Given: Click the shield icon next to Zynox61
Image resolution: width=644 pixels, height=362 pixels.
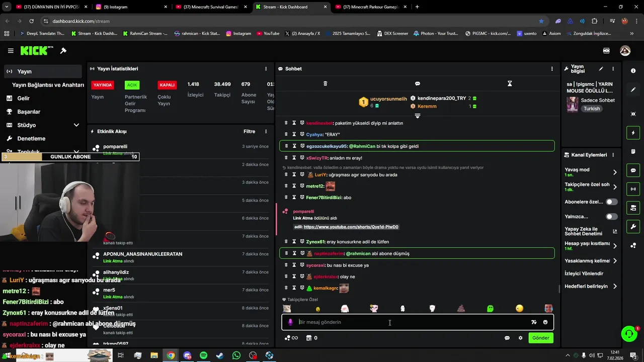Looking at the screenshot, I should (x=302, y=242).
